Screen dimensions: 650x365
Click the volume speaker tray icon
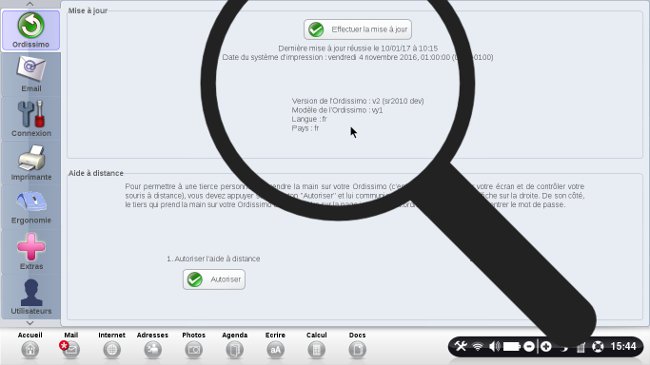coord(495,346)
